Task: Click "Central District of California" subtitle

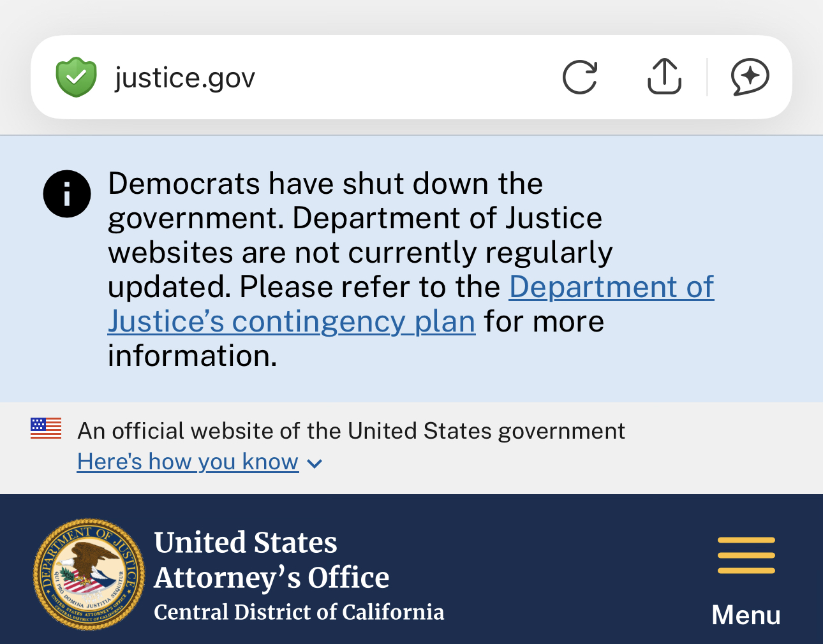Action: [299, 612]
